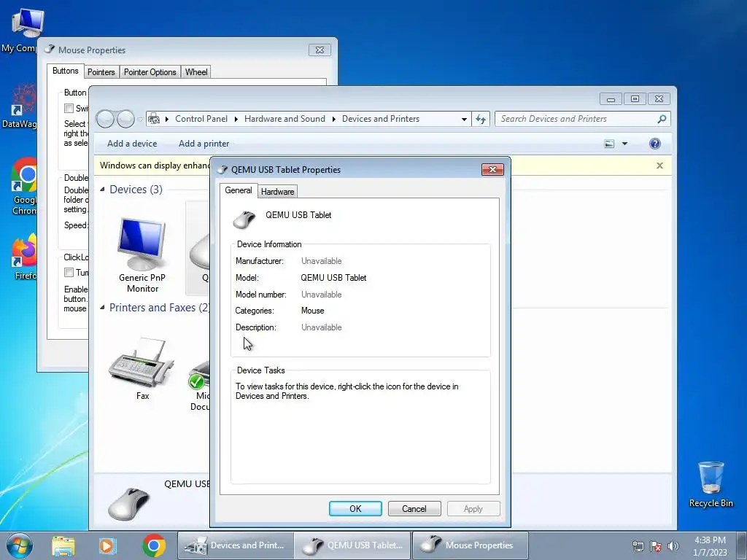The width and height of the screenshot is (747, 560).
Task: Click the disabled Apply button
Action: tap(473, 508)
